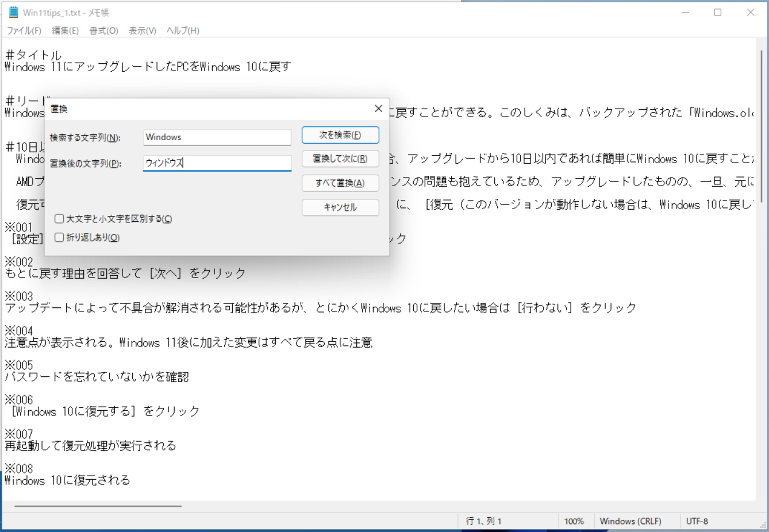The height and width of the screenshot is (532, 769).
Task: Click the 100% zoom indicator in status bar
Action: point(575,521)
